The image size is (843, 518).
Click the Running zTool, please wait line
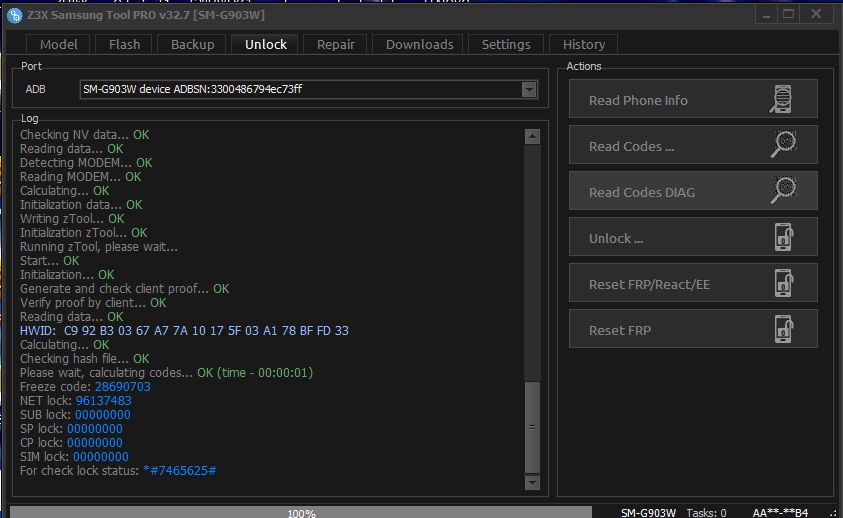pyautogui.click(x=99, y=247)
